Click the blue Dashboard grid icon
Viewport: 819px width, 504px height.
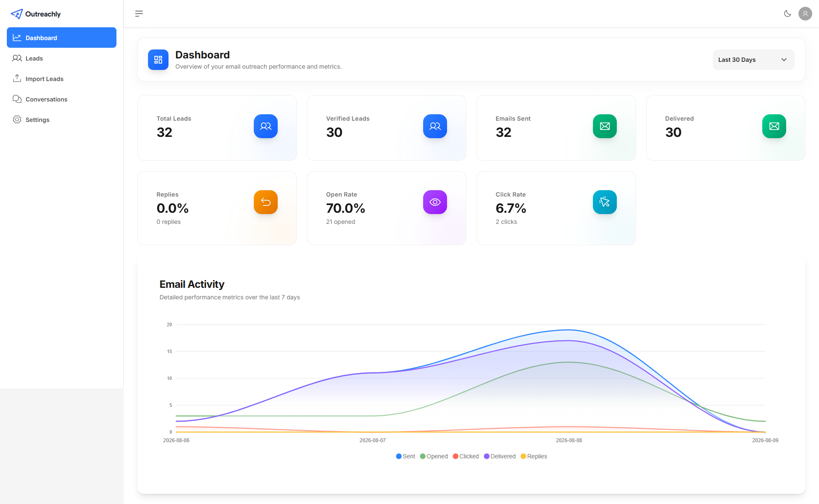[158, 60]
